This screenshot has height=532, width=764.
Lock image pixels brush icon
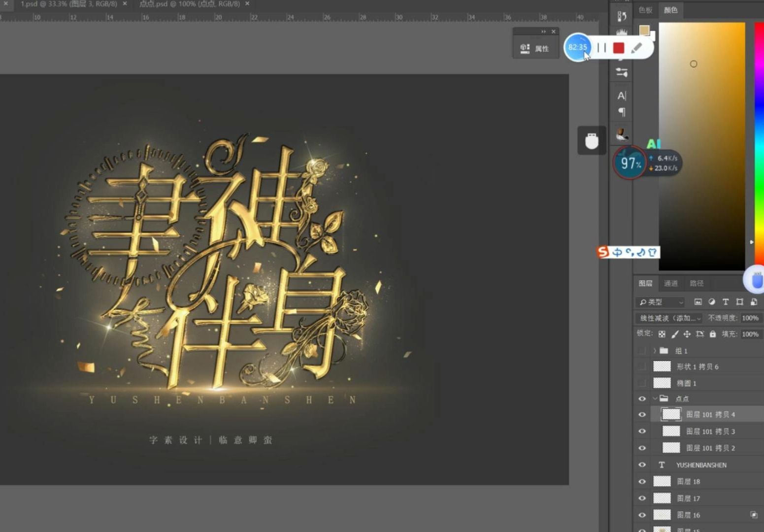click(675, 334)
